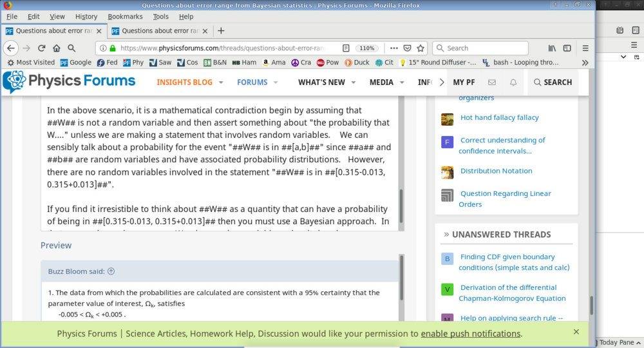
Task: Click the preview pane scrollbar
Action: pos(401,277)
